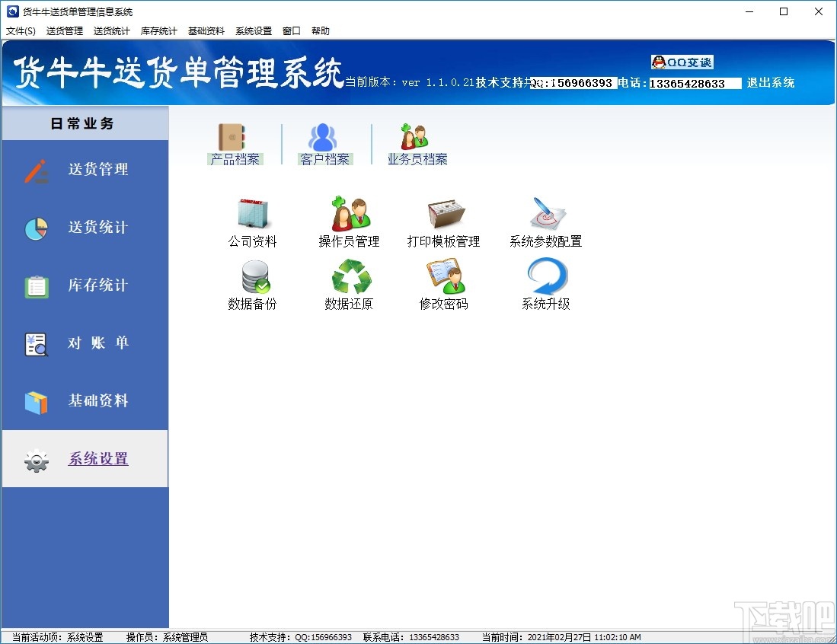Open 打印模板管理 print template manager

click(443, 221)
